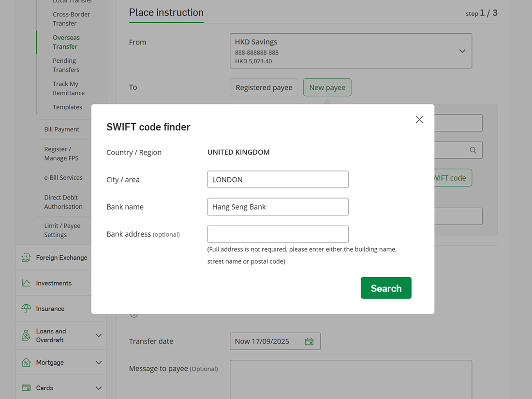Viewport: 532px width, 399px height.
Task: Expand the Cards menu chevron
Action: pos(99,387)
